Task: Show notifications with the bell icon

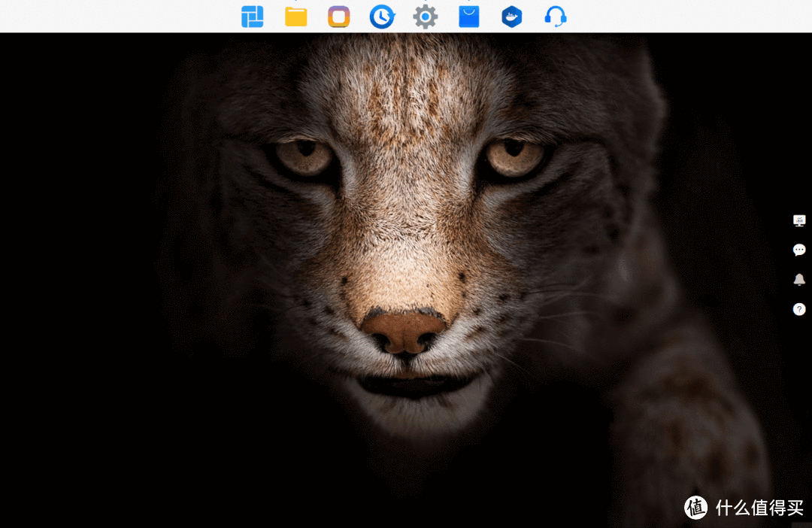Action: pos(799,280)
